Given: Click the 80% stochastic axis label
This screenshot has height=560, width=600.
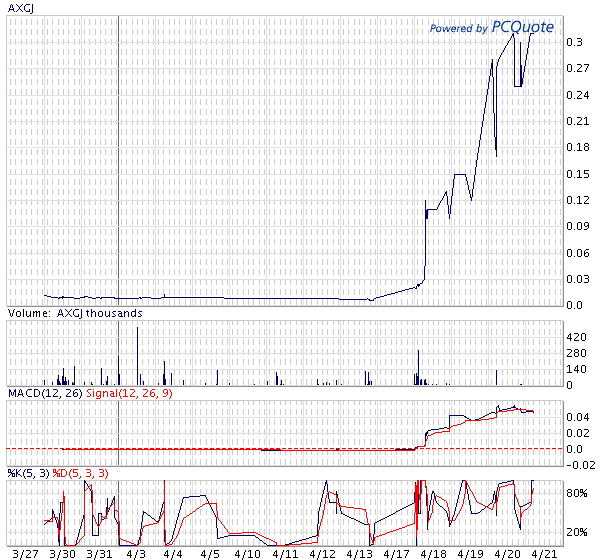Looking at the screenshot, I should [x=577, y=493].
